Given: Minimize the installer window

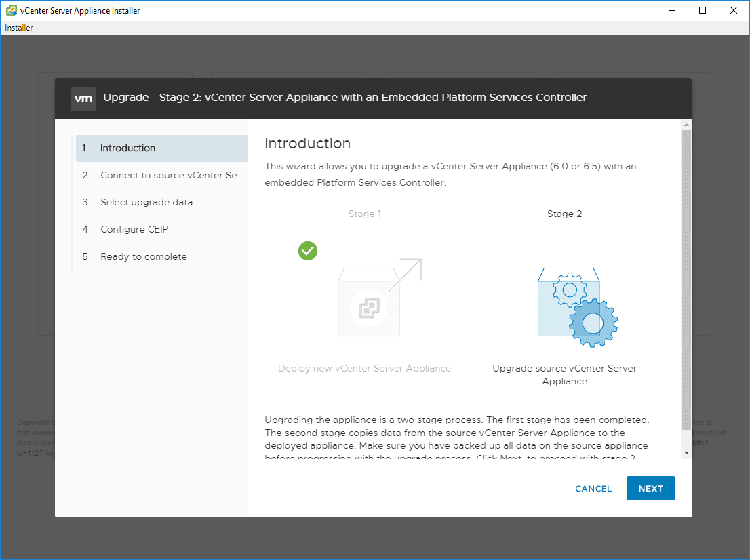Looking at the screenshot, I should [x=671, y=11].
